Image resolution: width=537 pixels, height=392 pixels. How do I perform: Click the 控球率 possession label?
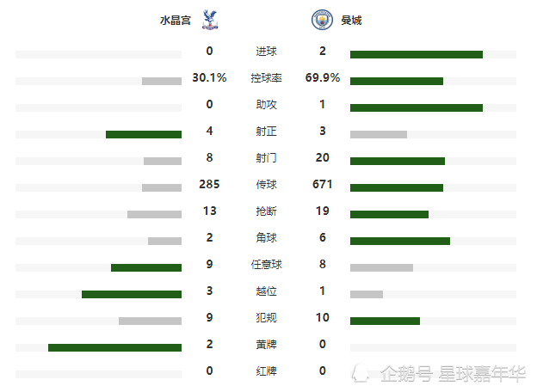click(266, 78)
